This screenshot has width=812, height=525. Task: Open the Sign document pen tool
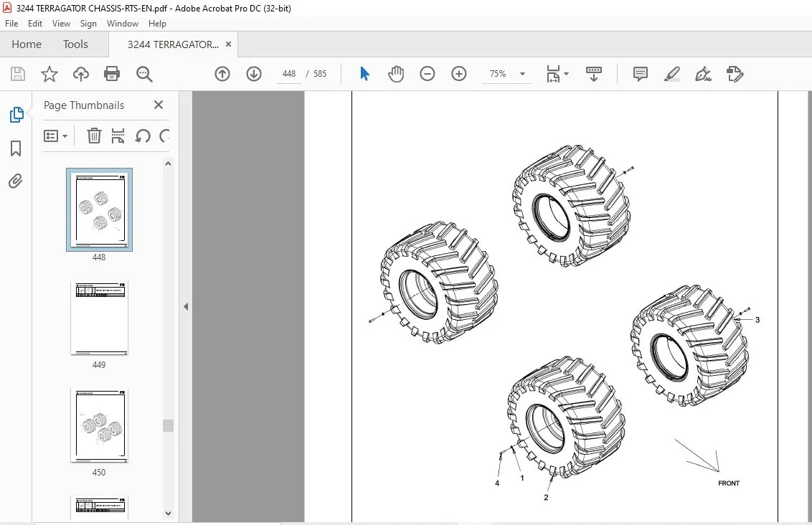703,74
